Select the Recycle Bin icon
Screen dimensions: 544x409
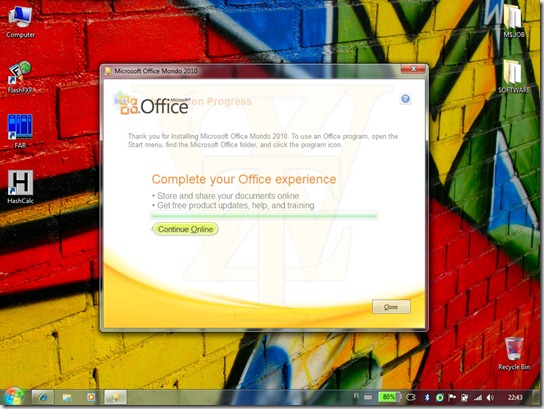514,353
